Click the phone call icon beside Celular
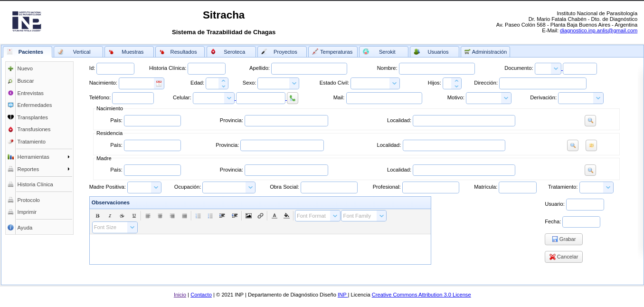644x307 pixels. click(292, 98)
